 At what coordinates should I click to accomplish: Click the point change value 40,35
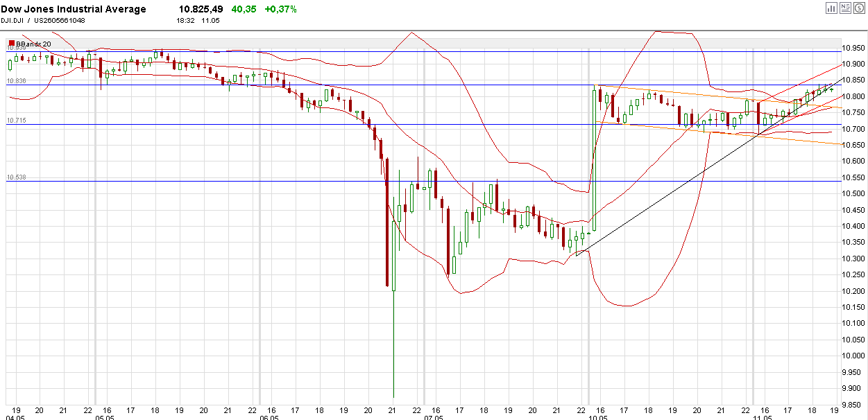[x=244, y=9]
